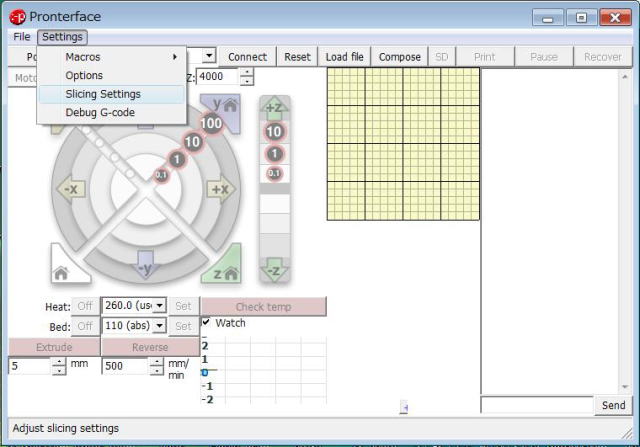Click the Z feedrate field showing 4000
Screen dimensions: 640x447
click(218, 76)
